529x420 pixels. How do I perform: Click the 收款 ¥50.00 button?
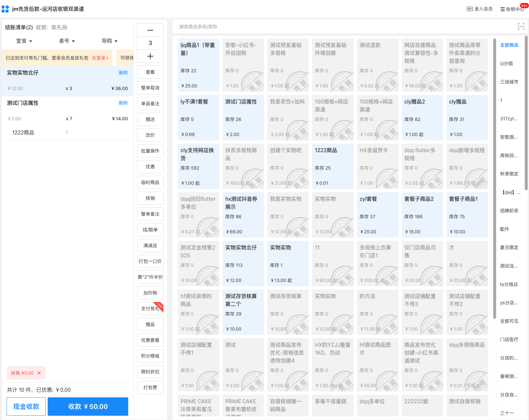(88, 407)
